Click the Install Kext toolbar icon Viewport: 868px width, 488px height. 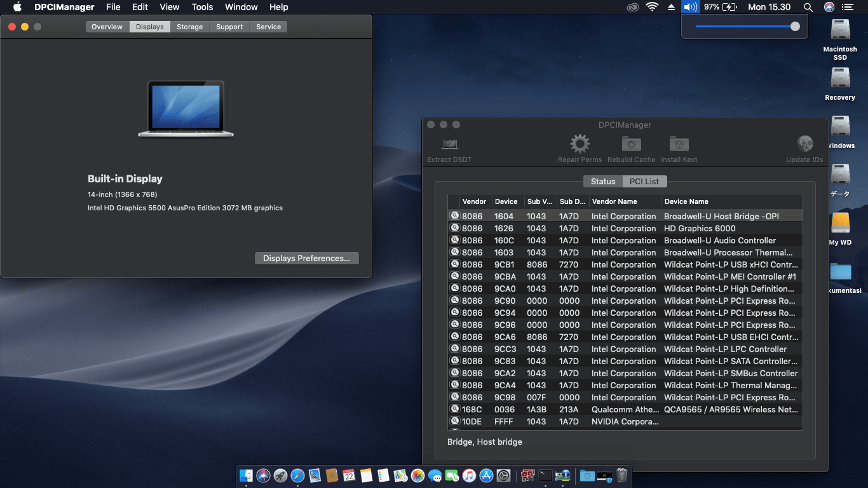(x=679, y=144)
